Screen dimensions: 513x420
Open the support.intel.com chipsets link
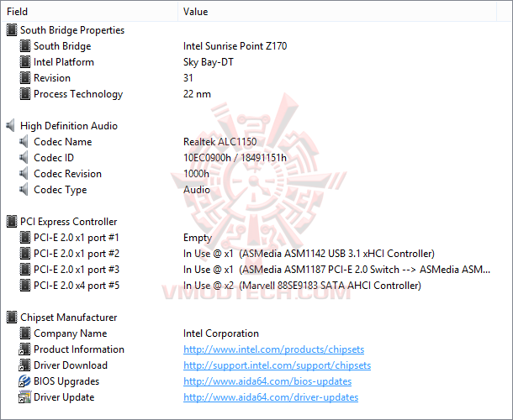(x=277, y=365)
